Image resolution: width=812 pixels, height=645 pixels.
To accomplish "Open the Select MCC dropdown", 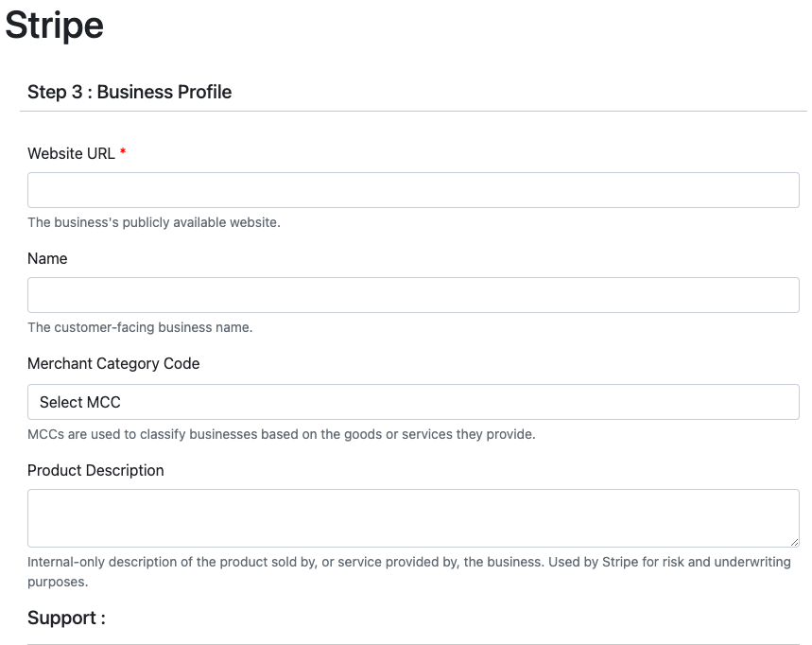I will coord(413,402).
